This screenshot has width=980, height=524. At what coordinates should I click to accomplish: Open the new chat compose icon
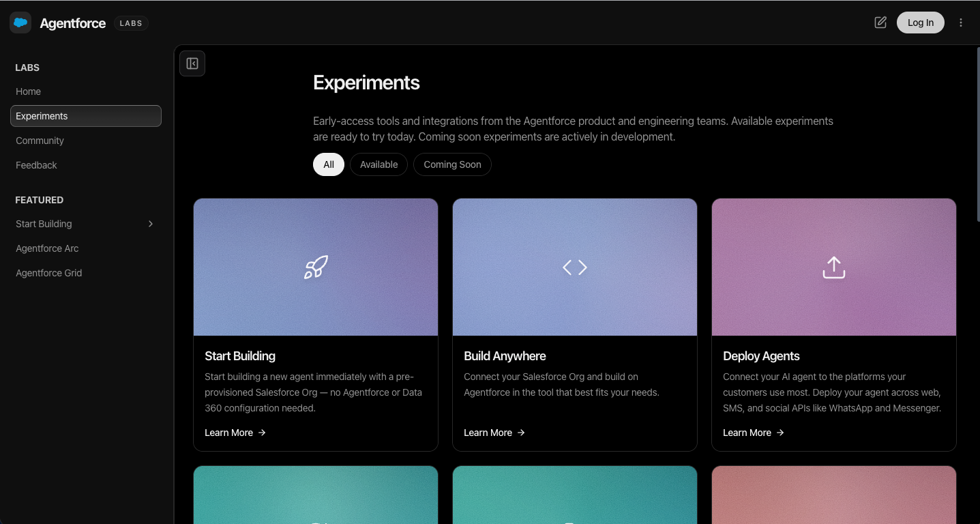pos(880,23)
